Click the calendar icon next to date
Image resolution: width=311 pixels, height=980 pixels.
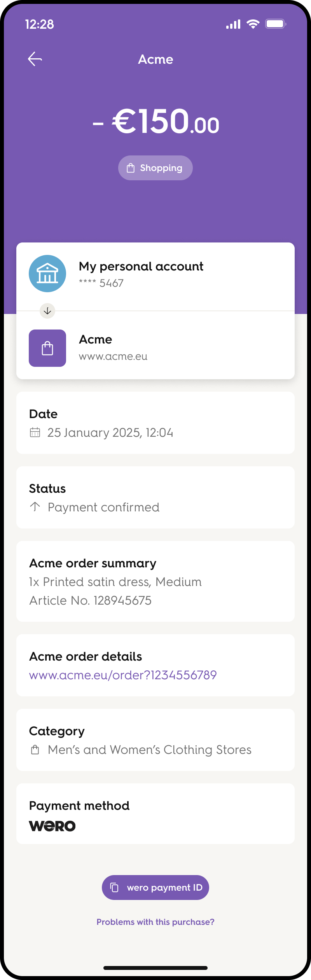coord(35,432)
